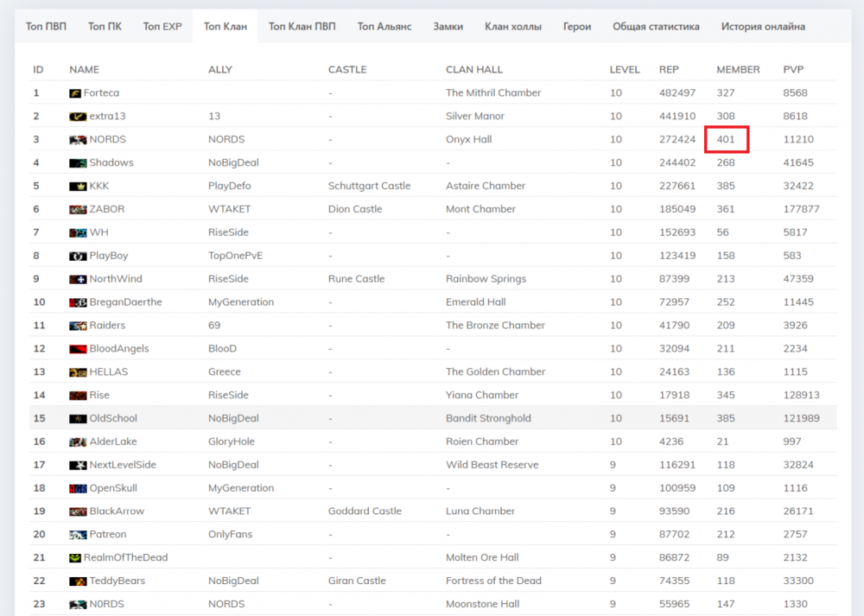Click the PlayBoy clan crest icon
This screenshot has width=864, height=616.
click(78, 257)
